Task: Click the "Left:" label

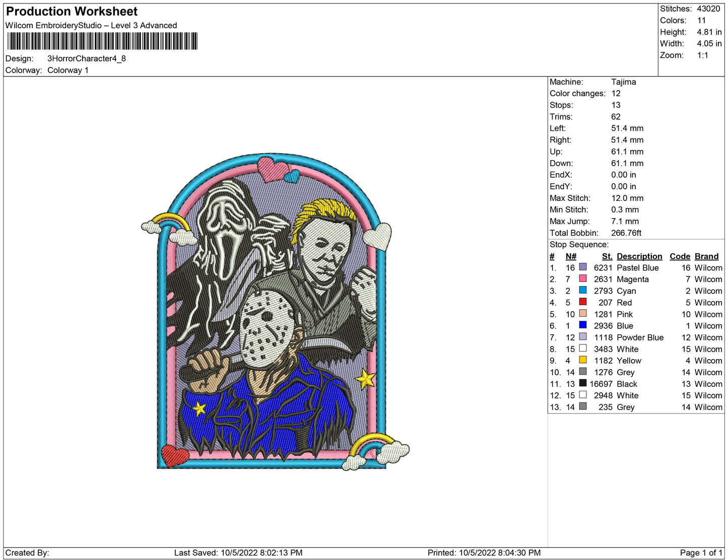Action: [x=558, y=128]
